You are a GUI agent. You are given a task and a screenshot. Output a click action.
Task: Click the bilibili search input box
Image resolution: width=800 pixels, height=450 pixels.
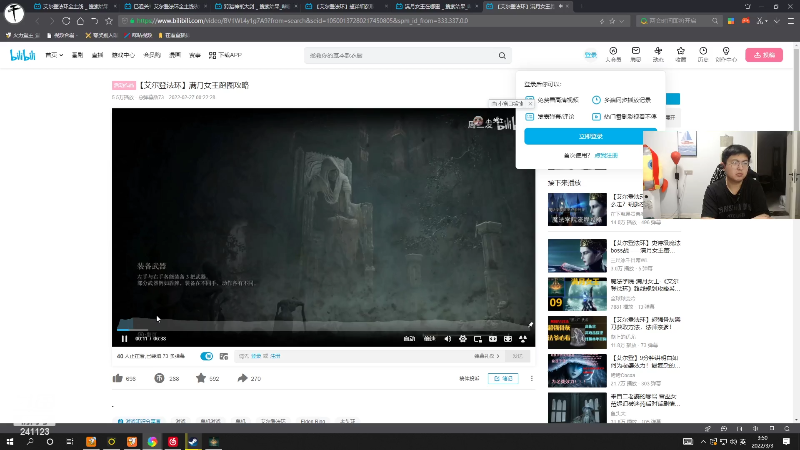coord(401,55)
